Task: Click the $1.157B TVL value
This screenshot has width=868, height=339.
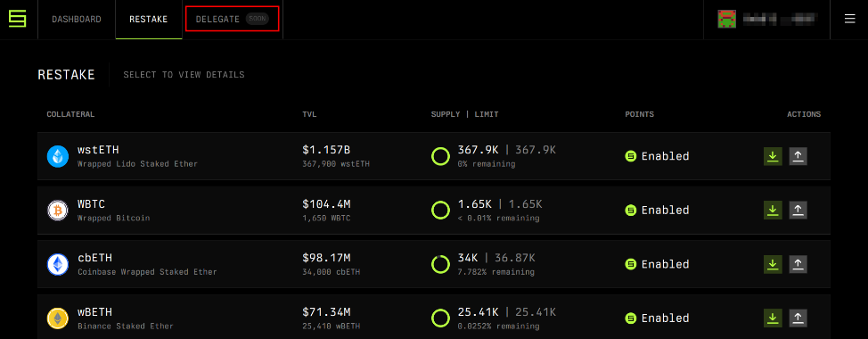Action: (x=326, y=150)
